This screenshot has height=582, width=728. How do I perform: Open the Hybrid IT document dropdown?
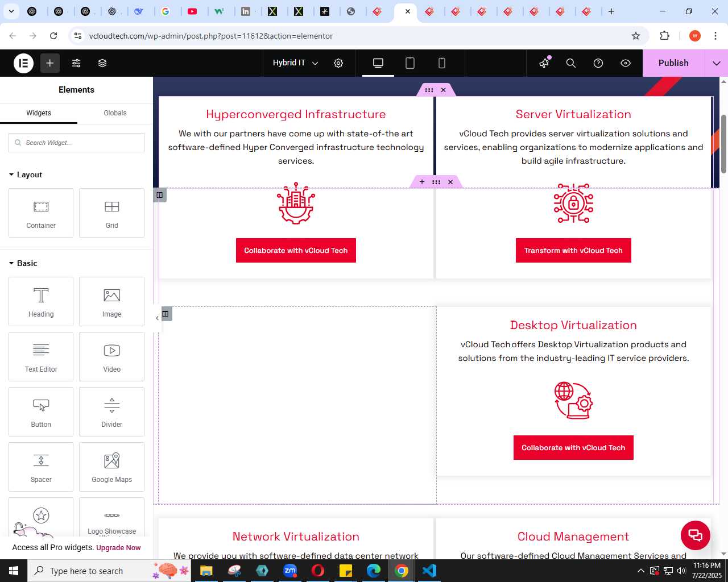point(295,63)
